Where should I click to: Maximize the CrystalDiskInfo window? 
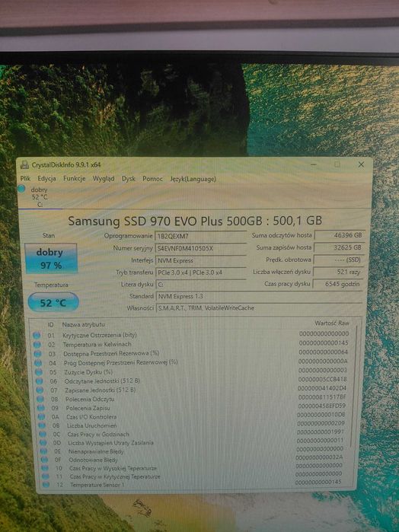point(337,164)
